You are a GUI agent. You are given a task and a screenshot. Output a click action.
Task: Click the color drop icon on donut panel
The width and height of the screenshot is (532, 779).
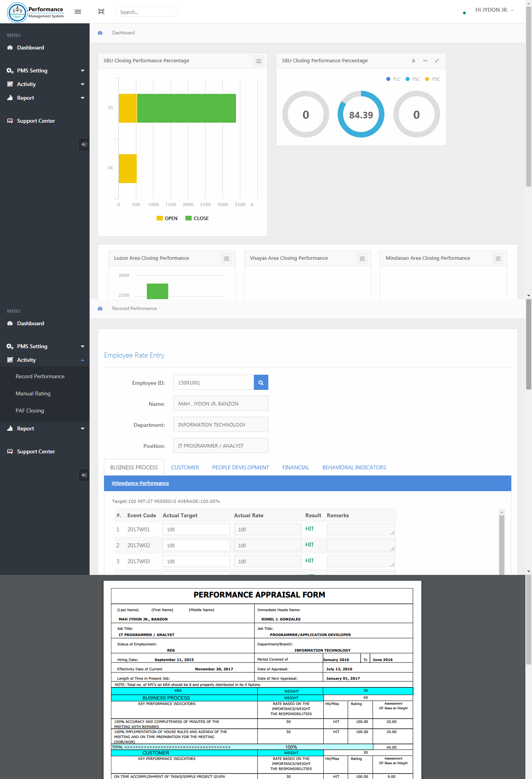(x=414, y=61)
